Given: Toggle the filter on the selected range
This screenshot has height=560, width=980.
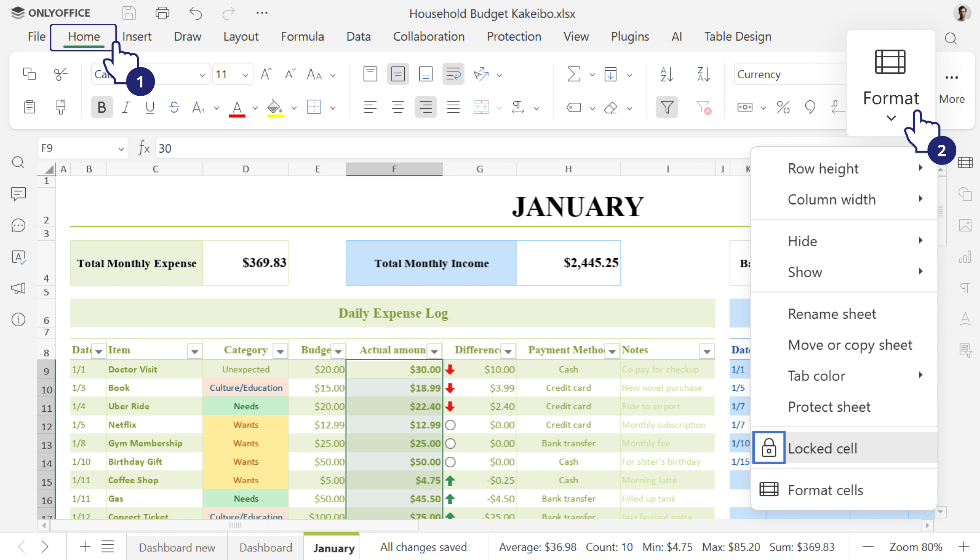Looking at the screenshot, I should pyautogui.click(x=667, y=107).
